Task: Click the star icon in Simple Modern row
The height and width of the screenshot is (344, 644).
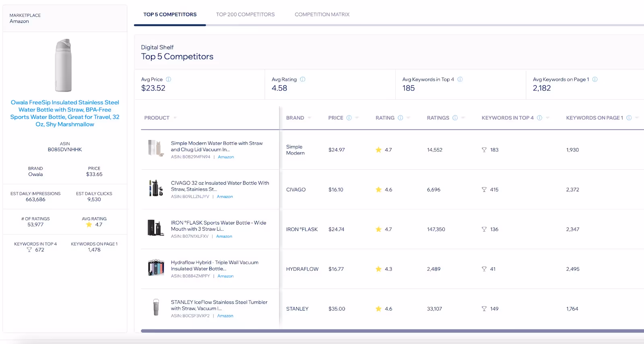Action: [x=378, y=150]
